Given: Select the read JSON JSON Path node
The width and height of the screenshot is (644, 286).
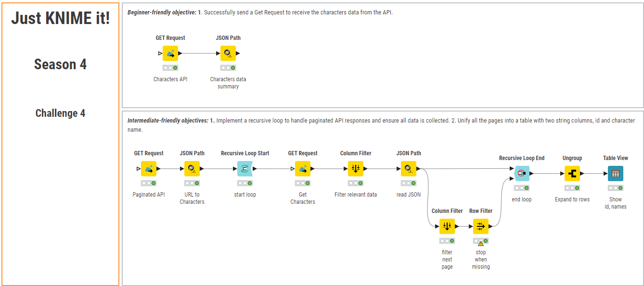Looking at the screenshot, I should click(x=409, y=169).
